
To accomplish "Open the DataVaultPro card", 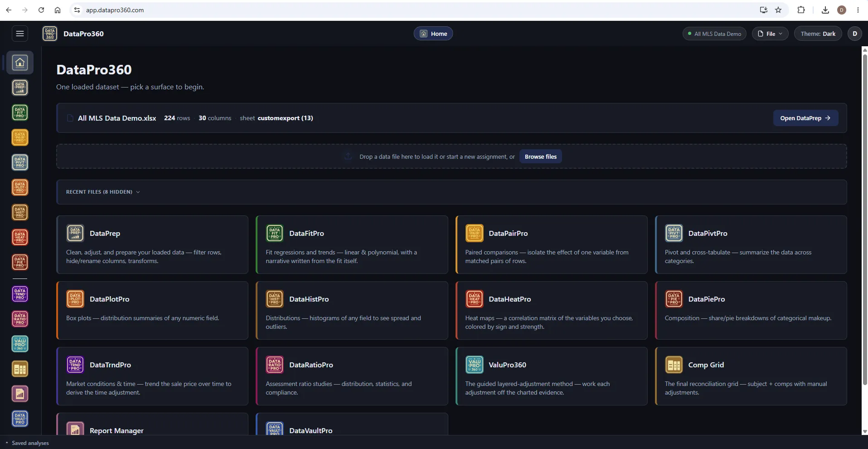I will (x=352, y=425).
